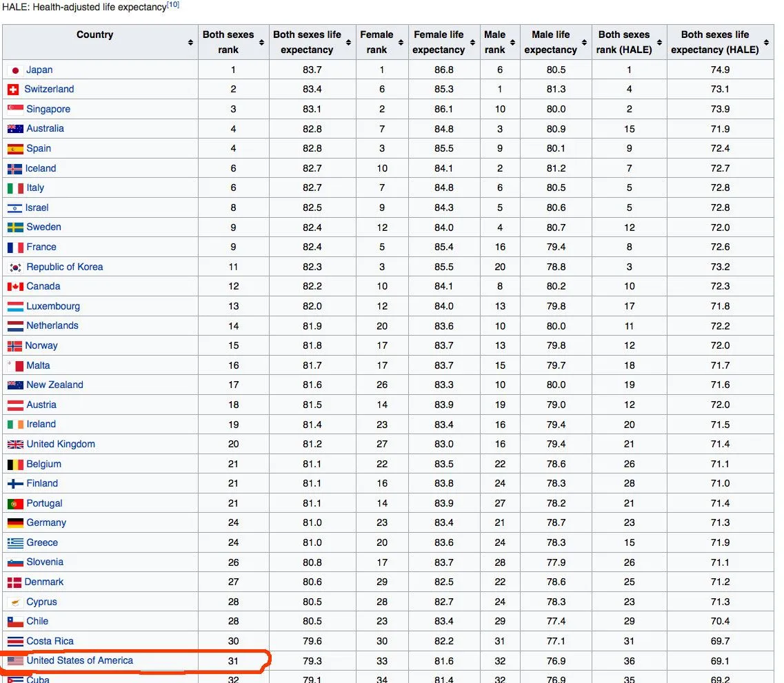Open the Costa Rica link
The height and width of the screenshot is (683, 784).
coord(50,641)
